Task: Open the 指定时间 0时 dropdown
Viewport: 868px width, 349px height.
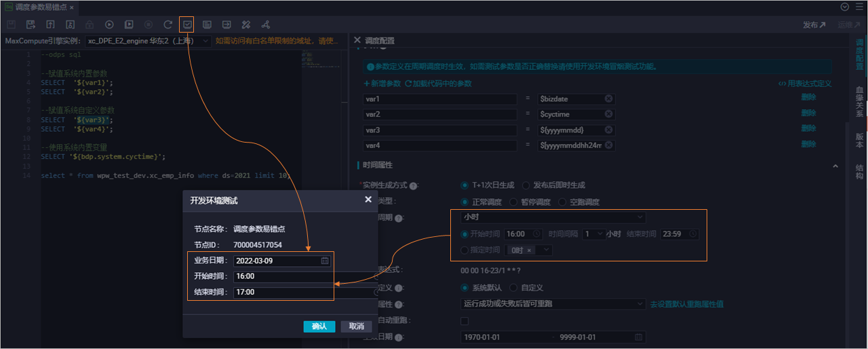Action: tap(529, 250)
